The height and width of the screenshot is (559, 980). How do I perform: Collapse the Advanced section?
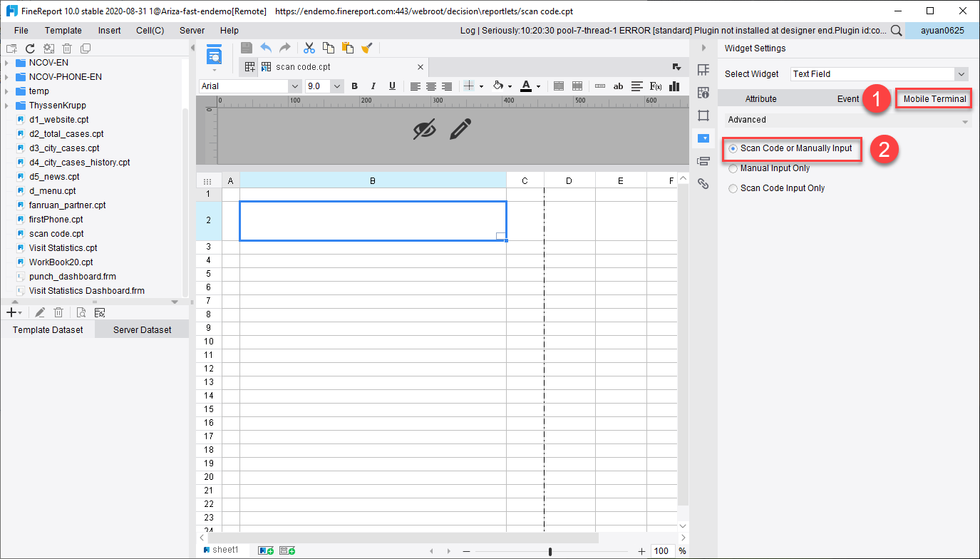tap(966, 120)
